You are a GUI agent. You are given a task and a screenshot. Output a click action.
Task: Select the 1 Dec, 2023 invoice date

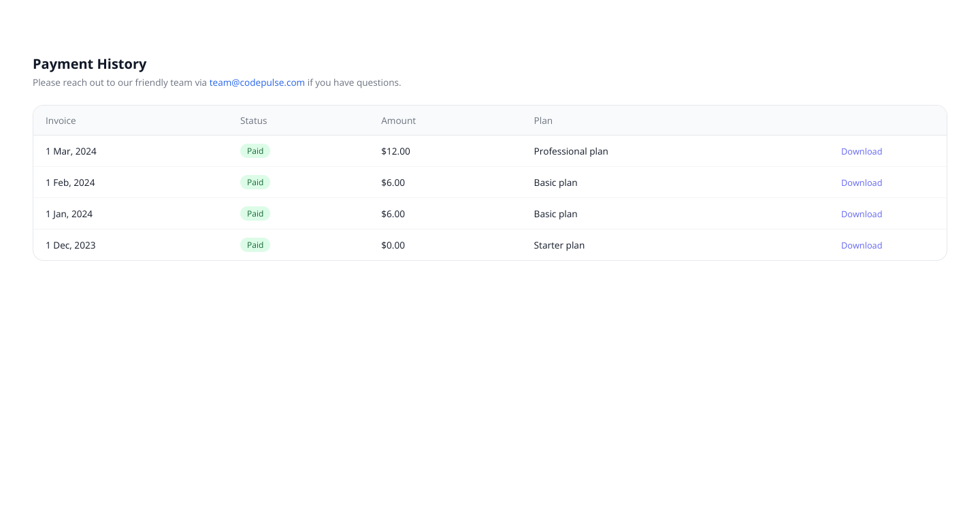pyautogui.click(x=71, y=245)
